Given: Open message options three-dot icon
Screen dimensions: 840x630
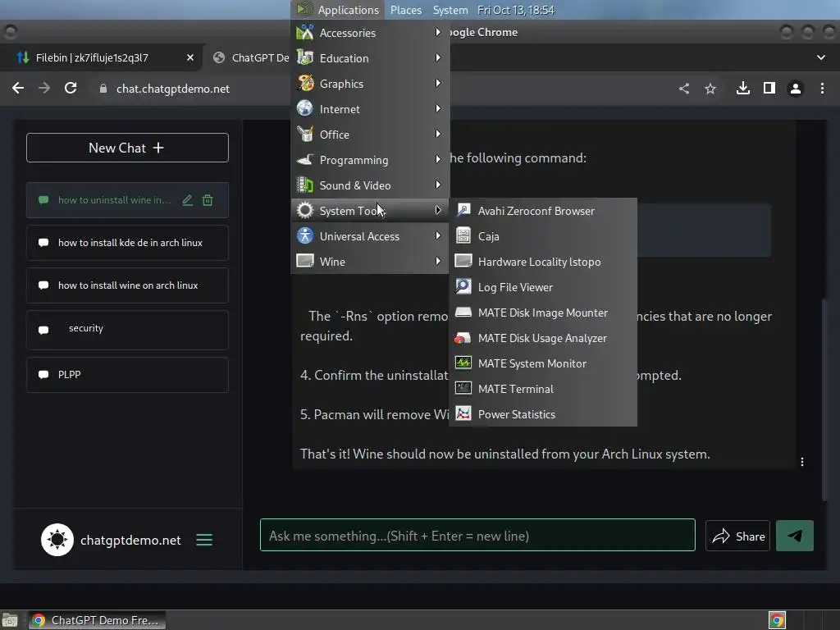Looking at the screenshot, I should coord(801,462).
